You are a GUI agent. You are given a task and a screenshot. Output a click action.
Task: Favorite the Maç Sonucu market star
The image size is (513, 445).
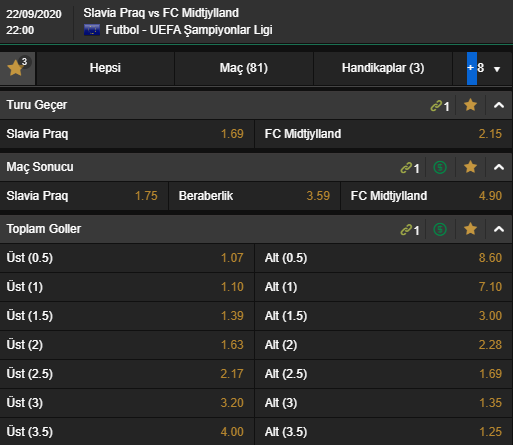pos(470,167)
